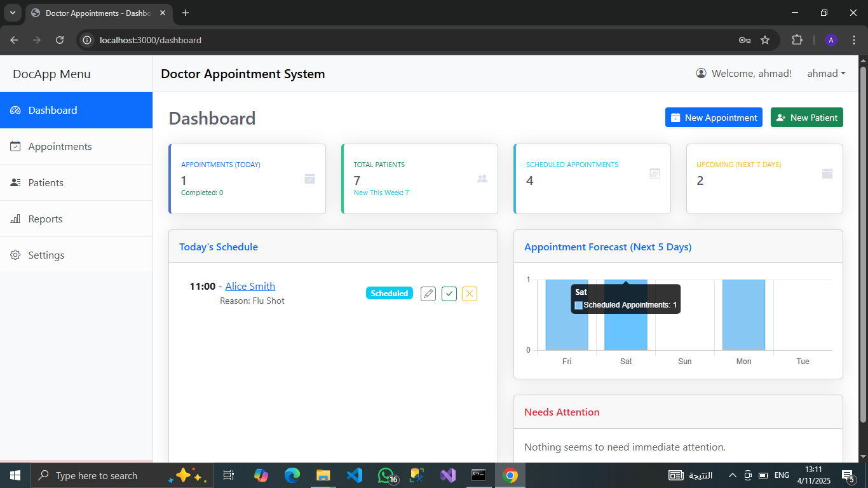Click the Needs Attention header
The image size is (868, 488).
click(678, 412)
